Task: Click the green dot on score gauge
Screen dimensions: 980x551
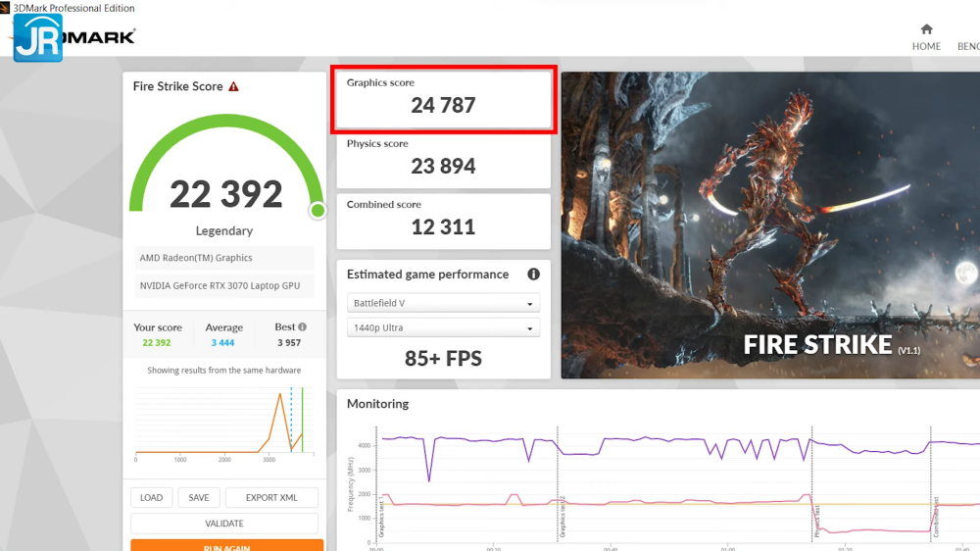Action: click(x=317, y=211)
